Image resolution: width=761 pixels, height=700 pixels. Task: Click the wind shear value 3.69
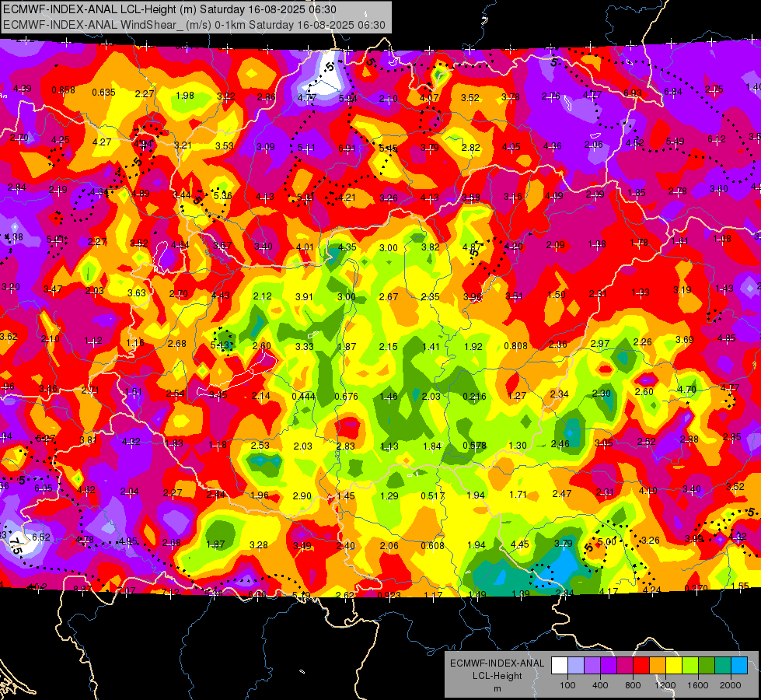coord(684,340)
